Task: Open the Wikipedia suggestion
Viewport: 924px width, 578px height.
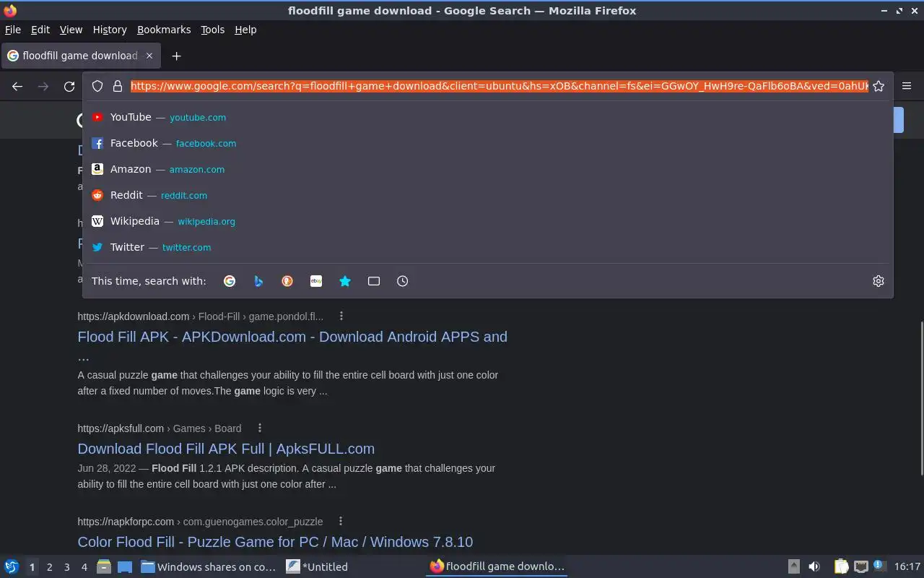Action: click(x=487, y=221)
